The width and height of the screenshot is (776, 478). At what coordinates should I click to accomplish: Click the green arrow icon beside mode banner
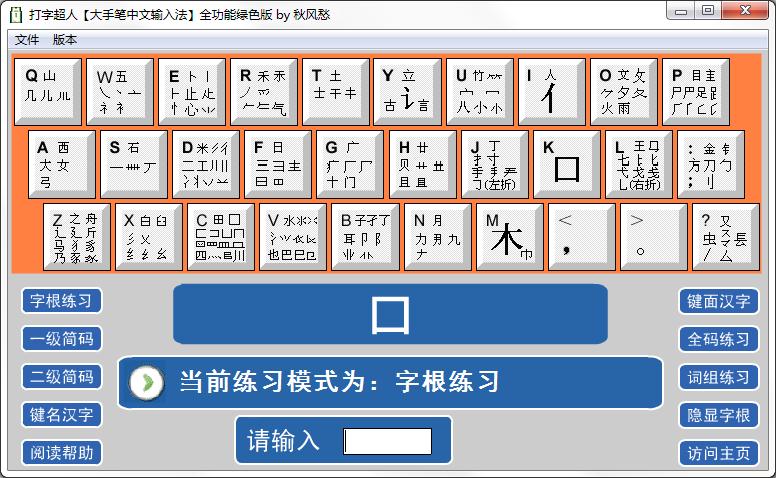[146, 382]
